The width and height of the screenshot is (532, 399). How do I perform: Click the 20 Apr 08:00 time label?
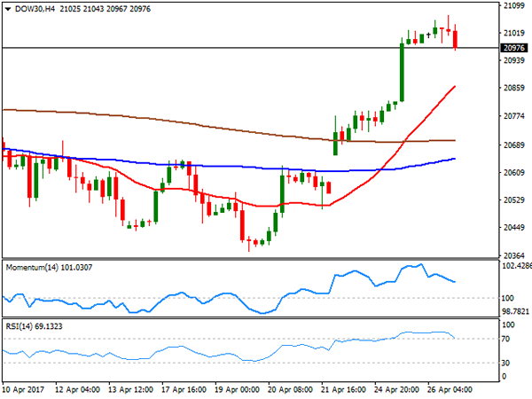pyautogui.click(x=291, y=389)
